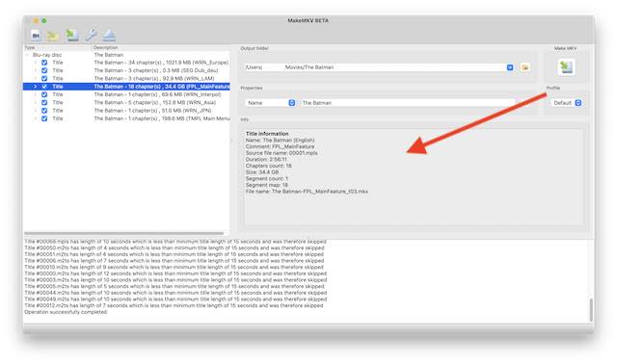Click the save selected titles toolbar icon

pyautogui.click(x=72, y=36)
